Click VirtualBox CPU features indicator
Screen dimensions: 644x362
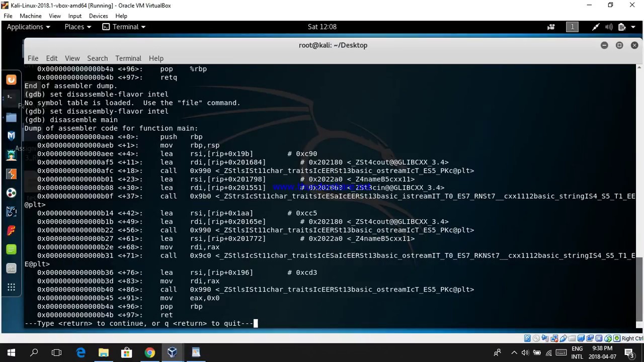[599, 338]
